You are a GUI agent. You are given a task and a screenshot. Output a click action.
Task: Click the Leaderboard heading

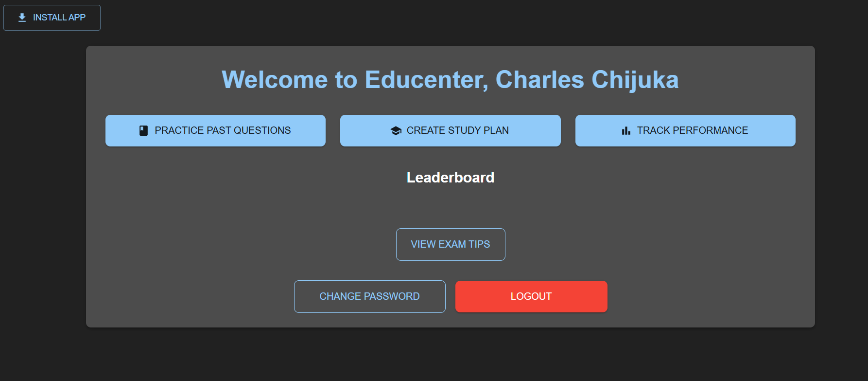click(450, 178)
